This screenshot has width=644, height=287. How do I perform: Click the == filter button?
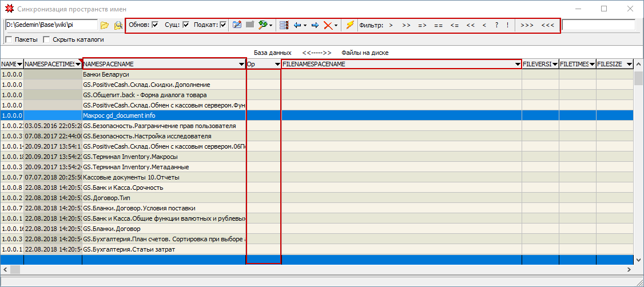pos(438,25)
